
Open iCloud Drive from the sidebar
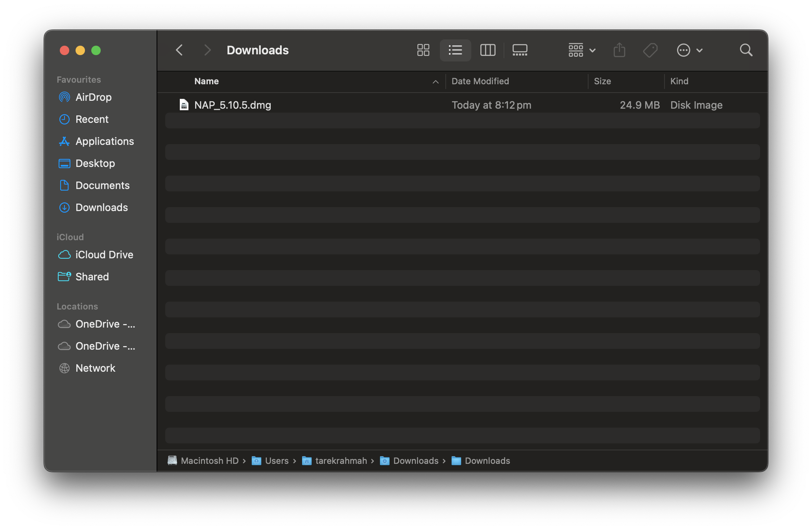click(104, 254)
